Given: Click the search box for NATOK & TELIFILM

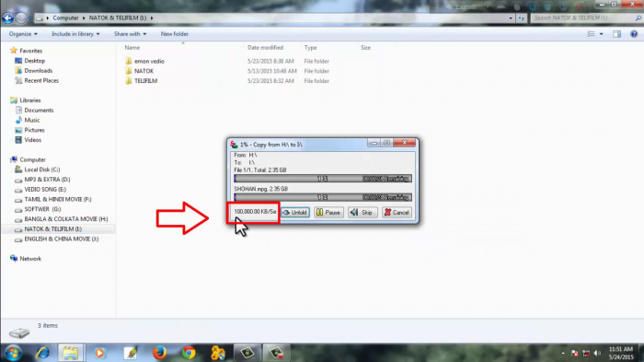Looking at the screenshot, I should pos(586,18).
